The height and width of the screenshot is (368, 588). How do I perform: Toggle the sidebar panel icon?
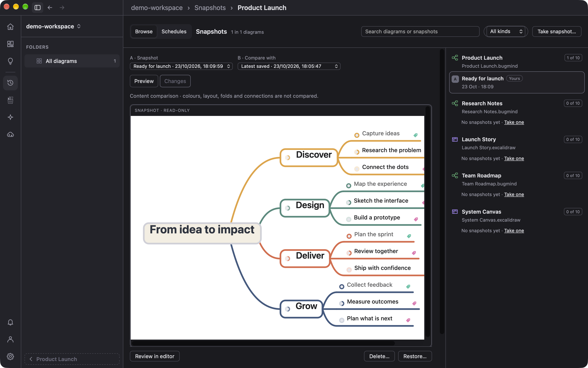click(37, 8)
